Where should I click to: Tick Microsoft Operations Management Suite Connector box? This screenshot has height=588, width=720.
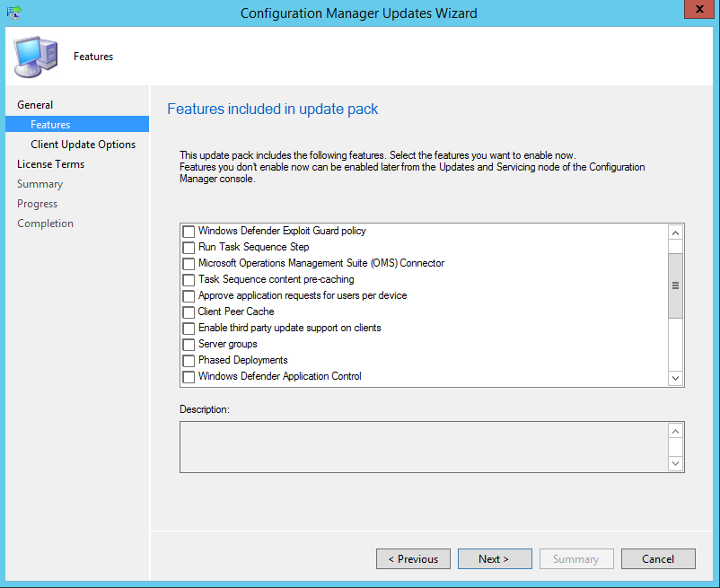click(x=189, y=263)
